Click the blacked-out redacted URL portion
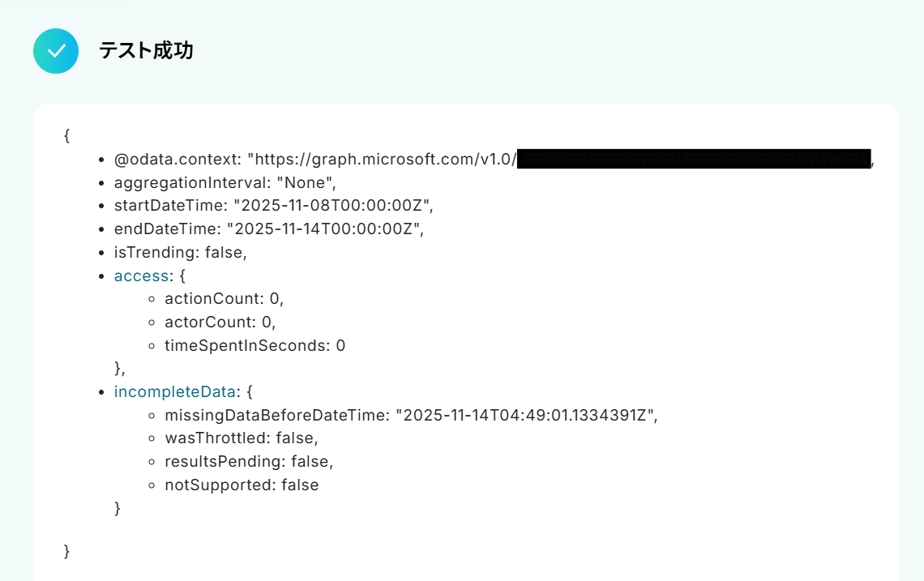 (x=693, y=159)
